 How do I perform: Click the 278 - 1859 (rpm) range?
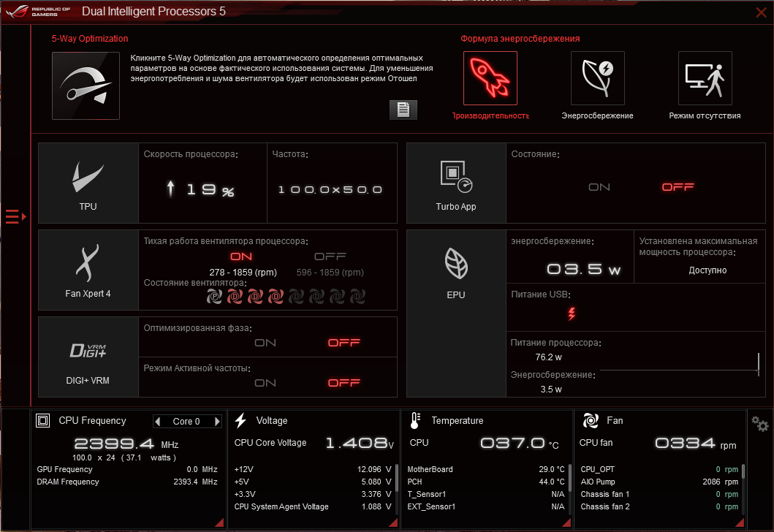click(x=243, y=273)
